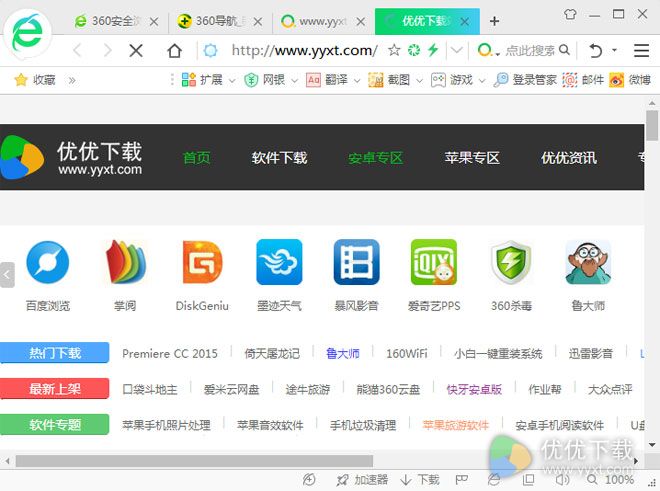Open 登录管家 login manager
The height and width of the screenshot is (491, 660).
525,80
